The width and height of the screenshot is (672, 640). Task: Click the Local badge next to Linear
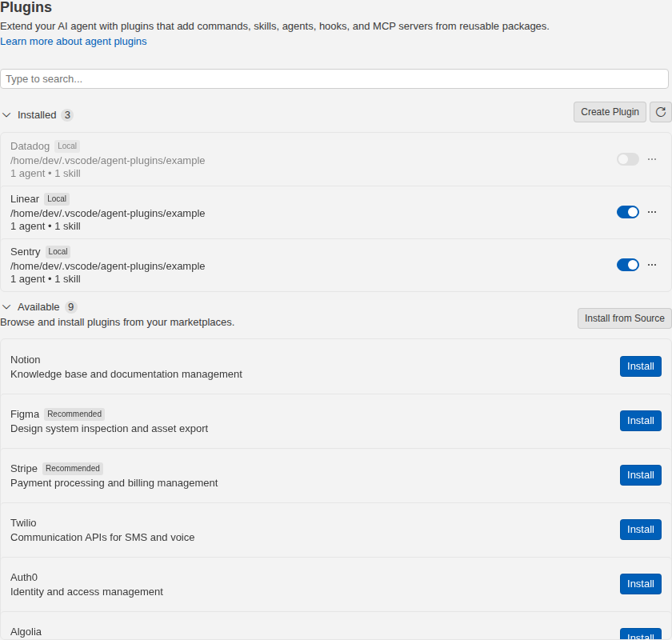pyautogui.click(x=57, y=199)
